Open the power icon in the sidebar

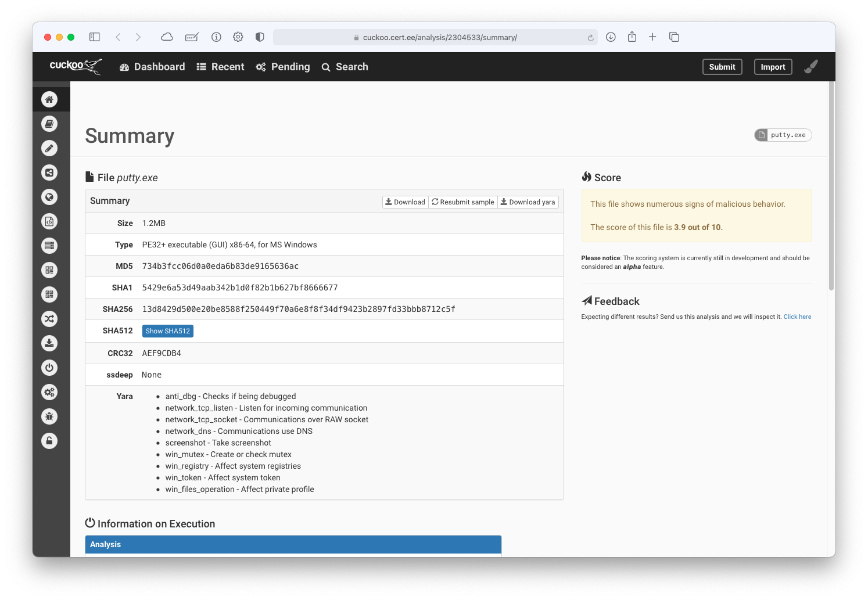49,368
